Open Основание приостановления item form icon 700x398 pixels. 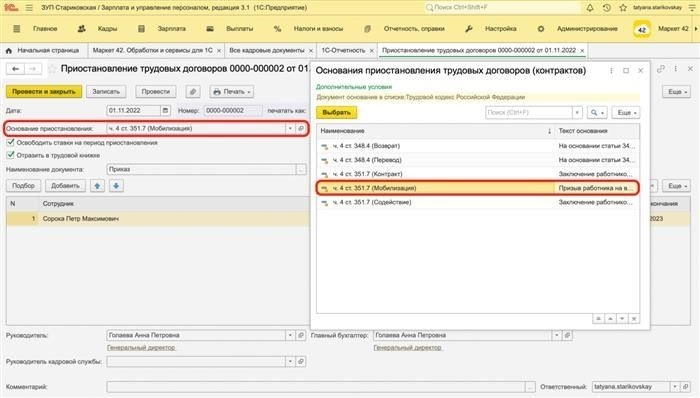(x=301, y=129)
